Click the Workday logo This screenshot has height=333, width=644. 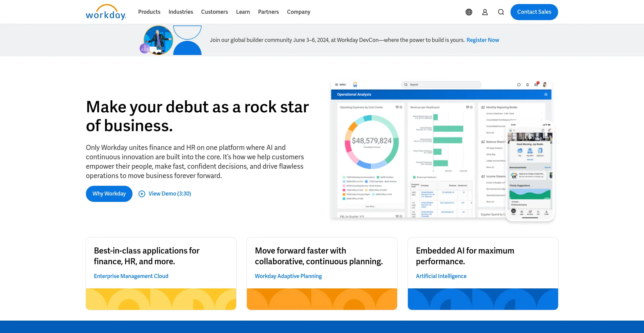[106, 12]
